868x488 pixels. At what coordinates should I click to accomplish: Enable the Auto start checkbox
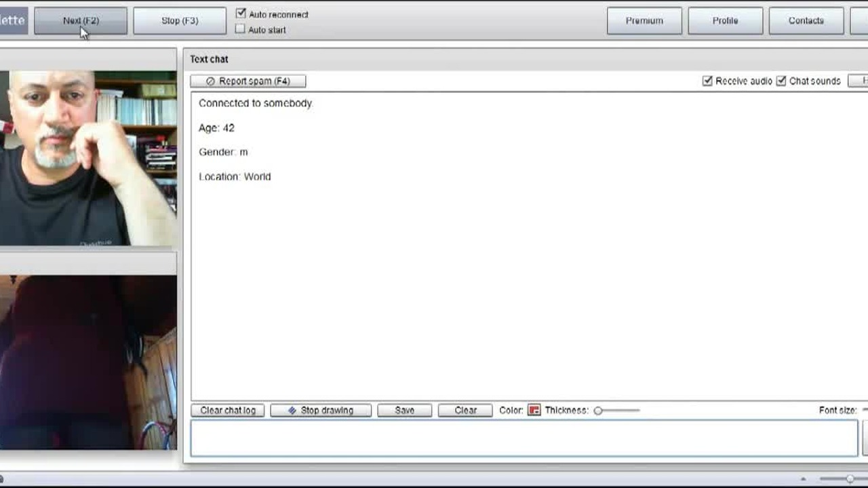(241, 29)
